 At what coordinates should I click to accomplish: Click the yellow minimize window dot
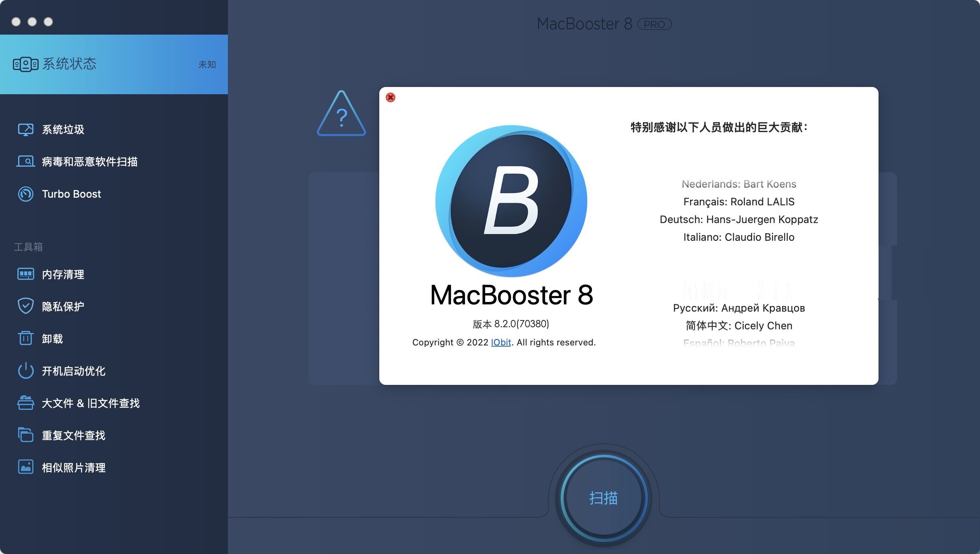(32, 22)
